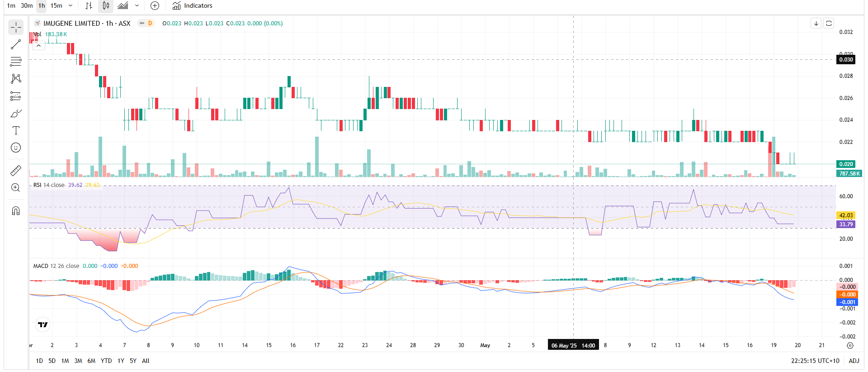868x372 pixels.
Task: Click the IMUGENE symbol logo icon
Action: tap(38, 23)
